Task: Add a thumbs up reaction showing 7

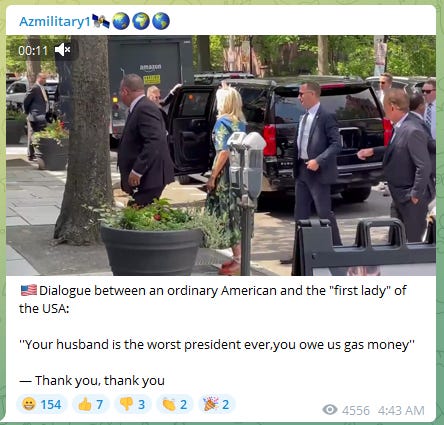Action: tap(90, 404)
